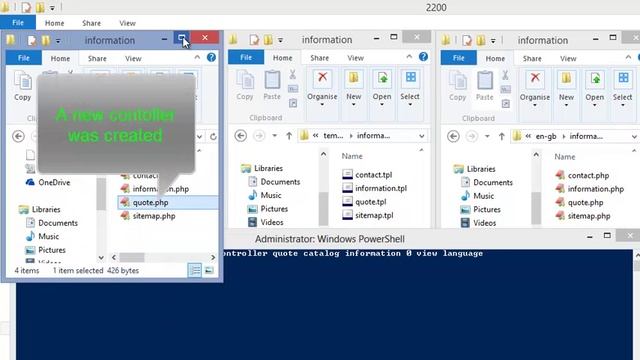Click Cut scissors icon in middle window
The image size is (640, 360).
point(293,74)
